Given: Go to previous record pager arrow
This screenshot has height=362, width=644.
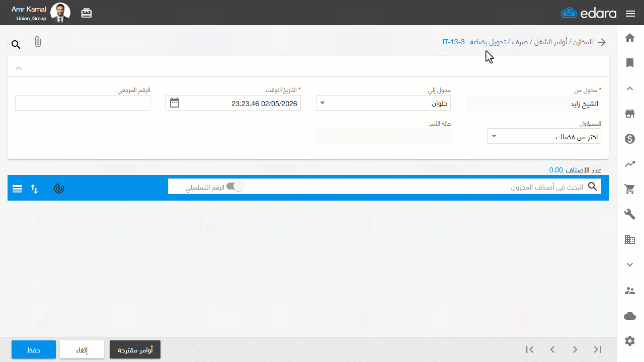Looking at the screenshot, I should click(552, 349).
